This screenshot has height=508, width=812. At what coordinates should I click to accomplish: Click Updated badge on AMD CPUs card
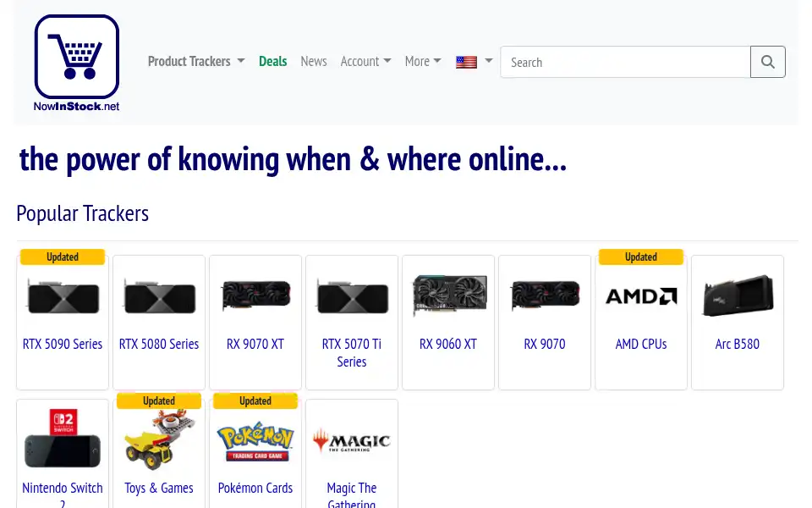[x=641, y=257]
